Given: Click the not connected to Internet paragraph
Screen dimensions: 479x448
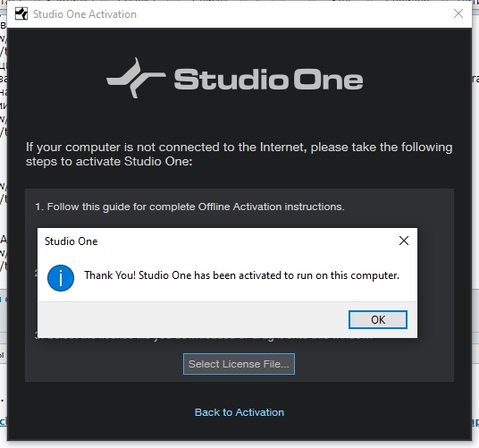Looking at the screenshot, I should [x=239, y=154].
